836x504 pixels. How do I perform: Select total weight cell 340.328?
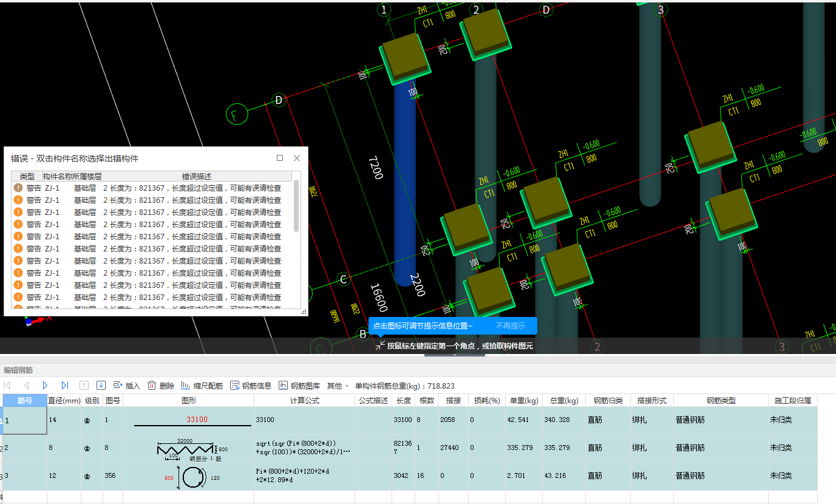(x=565, y=420)
